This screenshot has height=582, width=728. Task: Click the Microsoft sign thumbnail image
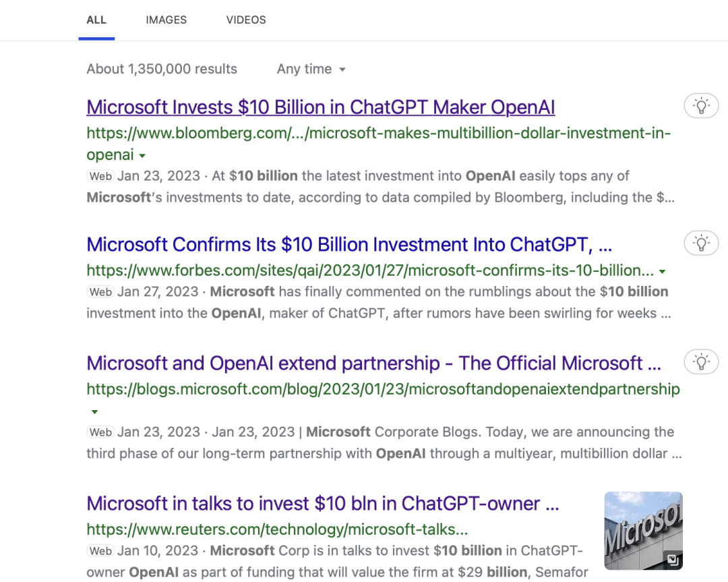click(x=643, y=530)
